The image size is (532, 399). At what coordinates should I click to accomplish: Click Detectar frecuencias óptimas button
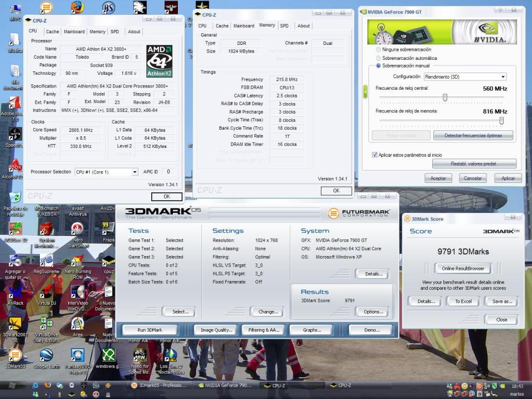[473, 135]
